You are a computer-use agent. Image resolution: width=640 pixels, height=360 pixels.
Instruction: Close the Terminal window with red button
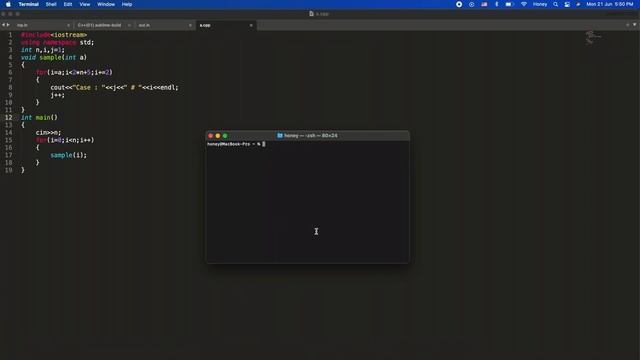click(211, 136)
